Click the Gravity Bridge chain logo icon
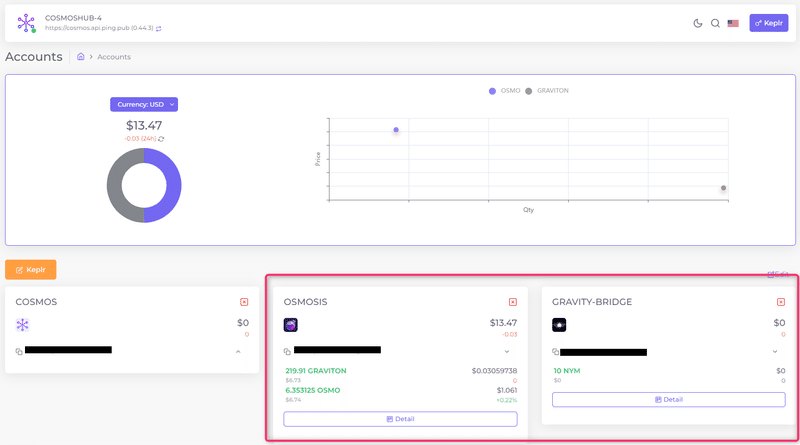 [x=559, y=325]
